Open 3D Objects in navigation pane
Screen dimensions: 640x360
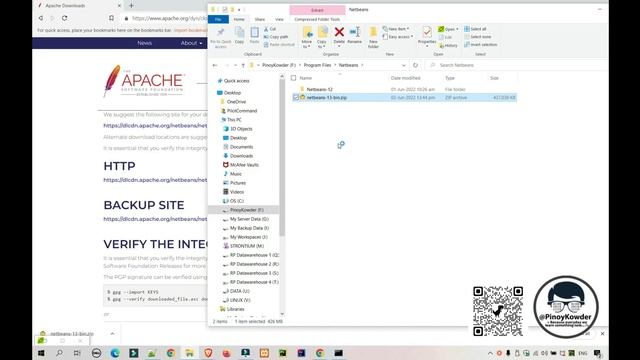click(241, 129)
